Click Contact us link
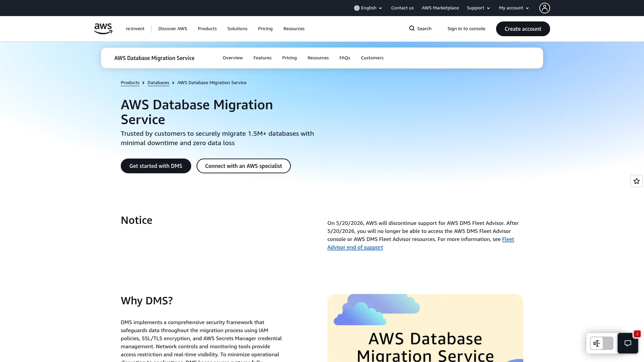This screenshot has width=644, height=362. tap(402, 8)
